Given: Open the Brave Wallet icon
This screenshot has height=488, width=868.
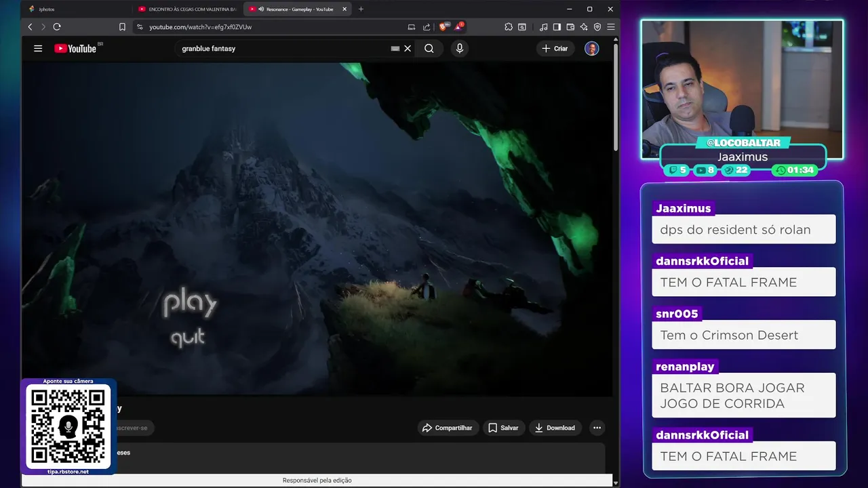Looking at the screenshot, I should [x=570, y=27].
